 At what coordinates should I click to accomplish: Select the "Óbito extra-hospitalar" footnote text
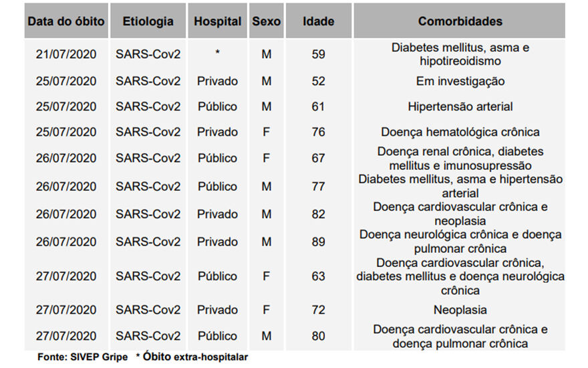click(195, 357)
